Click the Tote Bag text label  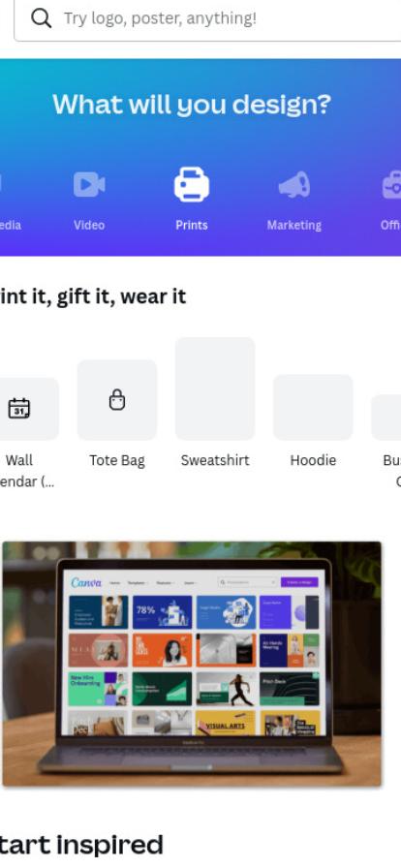pyautogui.click(x=117, y=460)
